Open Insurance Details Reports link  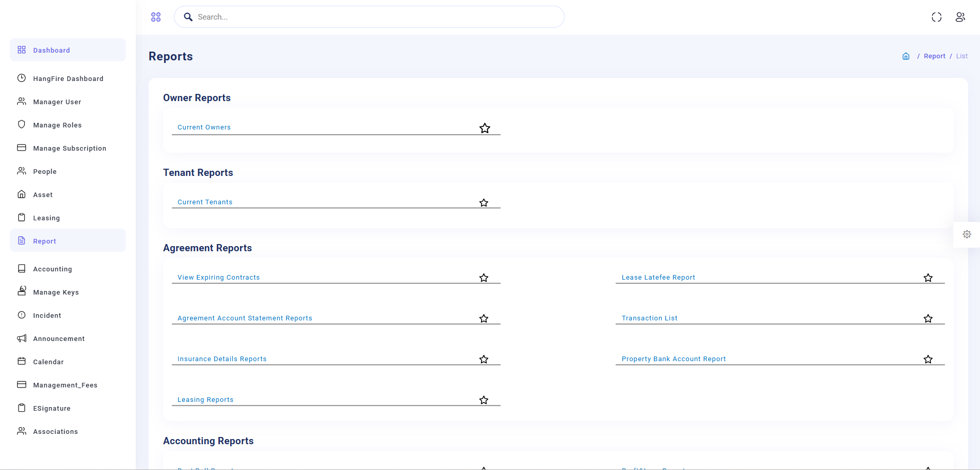(x=222, y=359)
